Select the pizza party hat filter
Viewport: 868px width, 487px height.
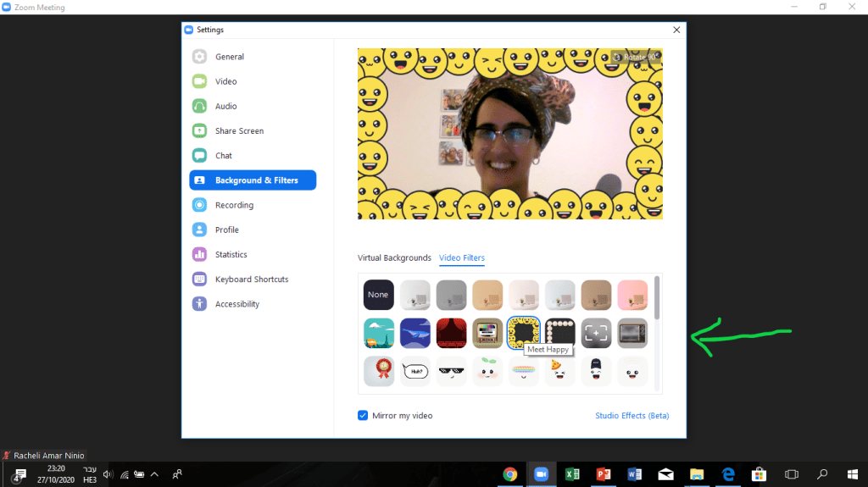(560, 372)
